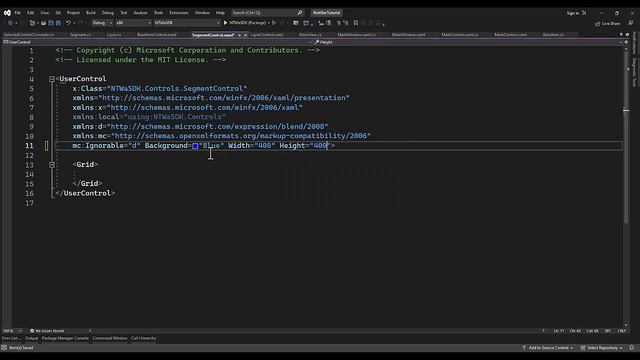Screen dimensions: 640x360
Task: Open the View menu
Action: (x=44, y=13)
